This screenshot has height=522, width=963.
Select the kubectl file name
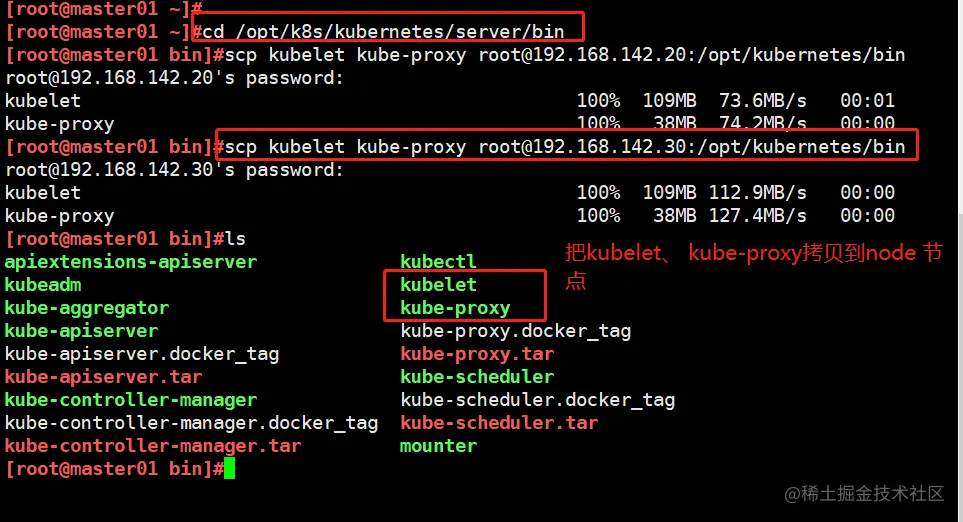(x=439, y=262)
